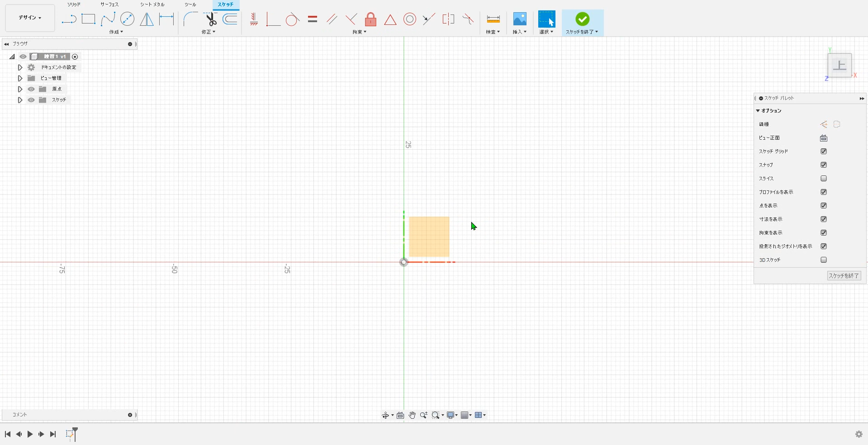The width and height of the screenshot is (868, 445).
Task: Click スケッチを終了 button in sketch palette
Action: pos(844,275)
